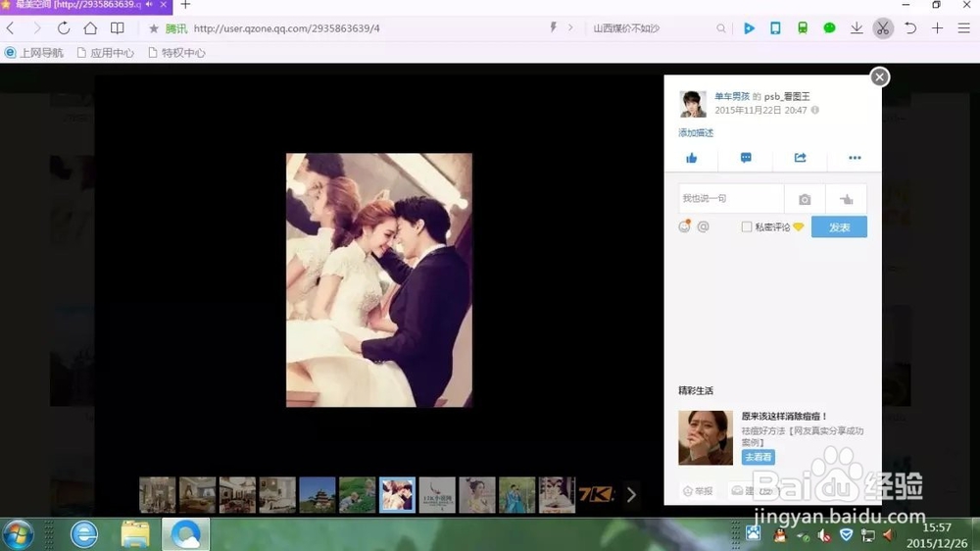Click the plus icon in the toolbar
Viewport: 980px width, 551px height.
click(937, 28)
